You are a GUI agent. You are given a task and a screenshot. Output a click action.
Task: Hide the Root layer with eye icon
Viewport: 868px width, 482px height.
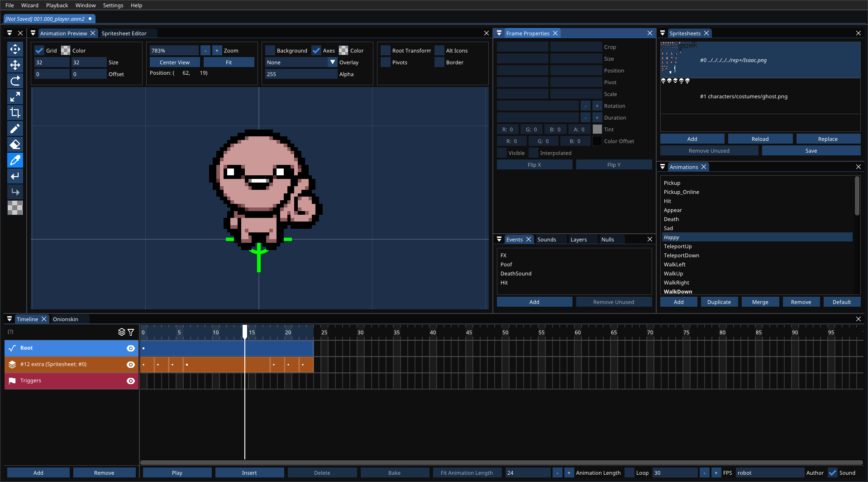(x=131, y=348)
